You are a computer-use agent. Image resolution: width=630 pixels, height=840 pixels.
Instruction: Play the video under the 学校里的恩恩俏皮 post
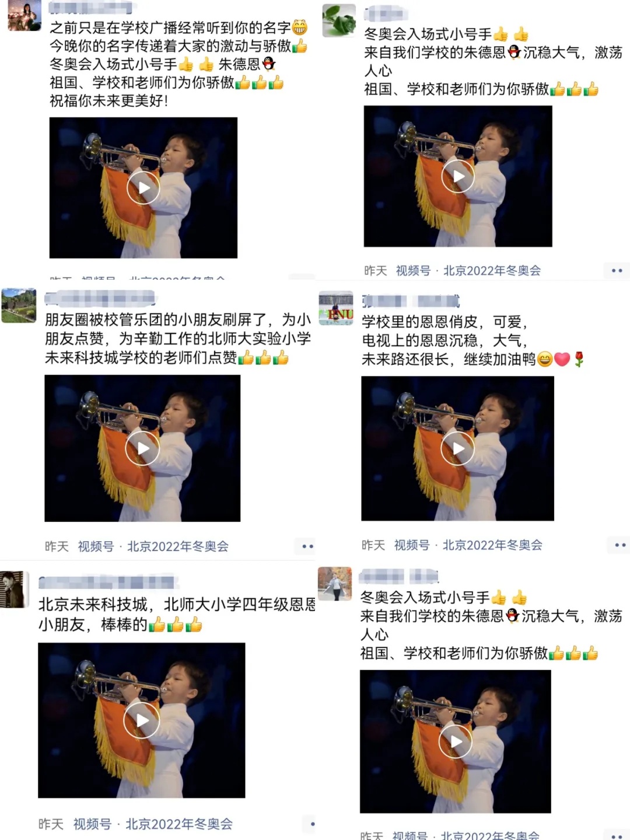pos(458,448)
